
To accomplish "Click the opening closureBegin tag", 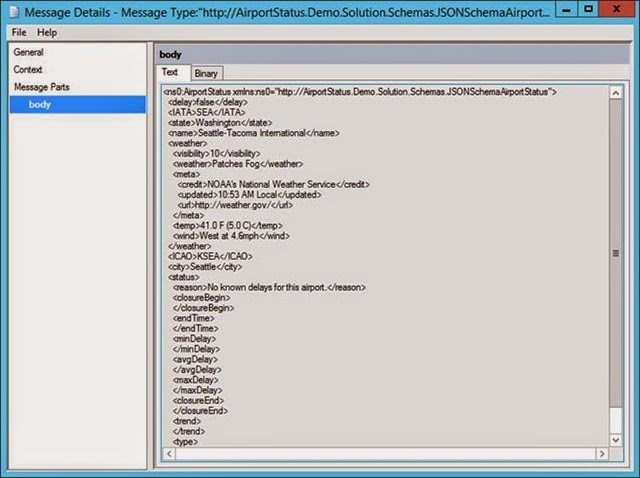I will click(x=202, y=298).
